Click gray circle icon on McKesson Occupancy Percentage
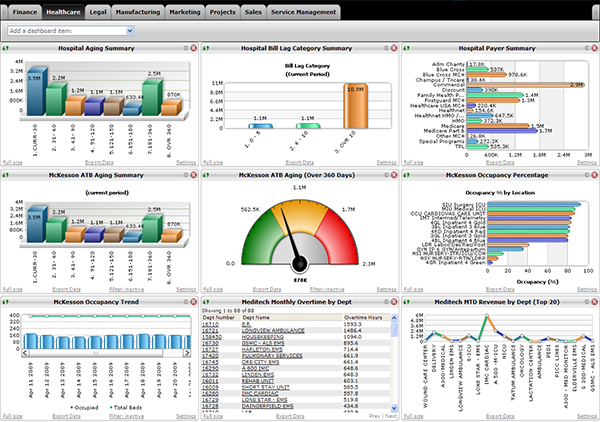The width and height of the screenshot is (600, 422). [x=587, y=175]
